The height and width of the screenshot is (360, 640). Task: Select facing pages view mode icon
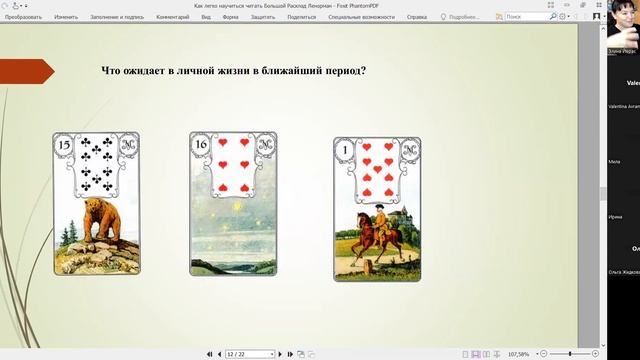pyautogui.click(x=486, y=354)
